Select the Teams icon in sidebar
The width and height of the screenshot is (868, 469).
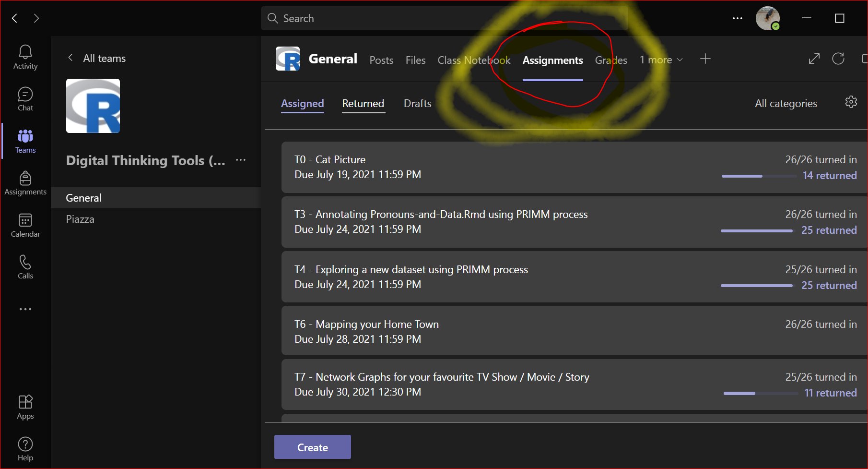click(25, 142)
